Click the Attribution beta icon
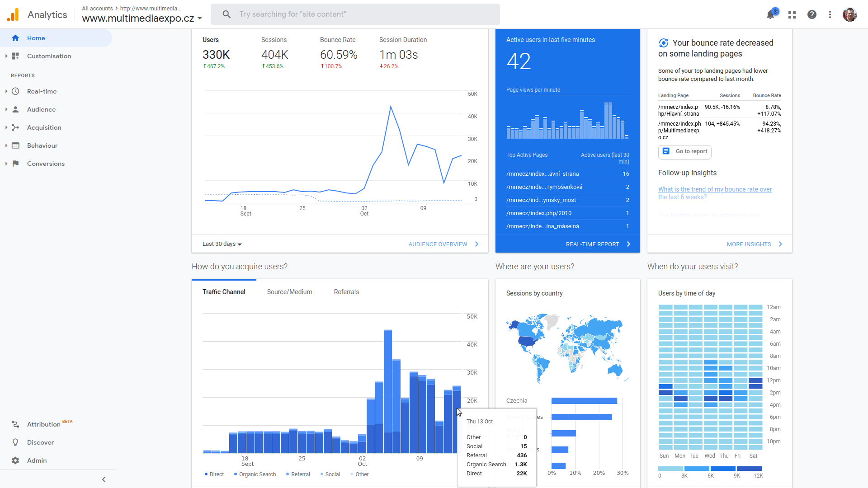Image resolution: width=868 pixels, height=488 pixels. (x=15, y=424)
